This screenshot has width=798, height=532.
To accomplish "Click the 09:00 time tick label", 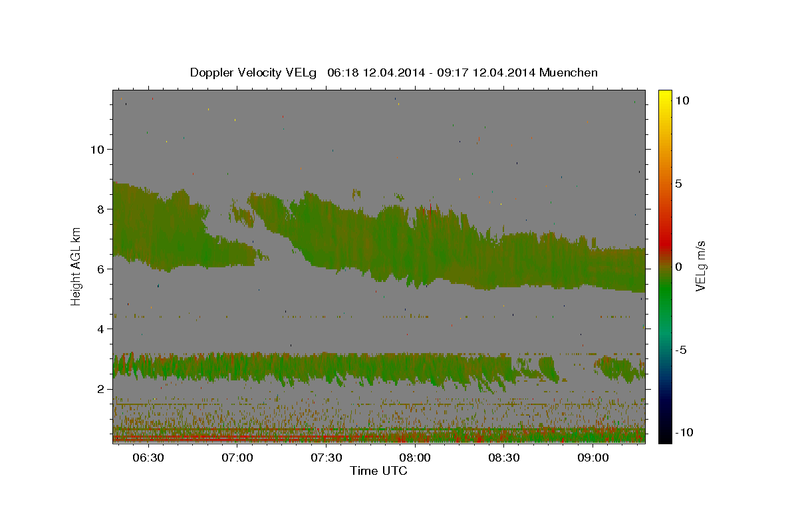I will click(593, 458).
